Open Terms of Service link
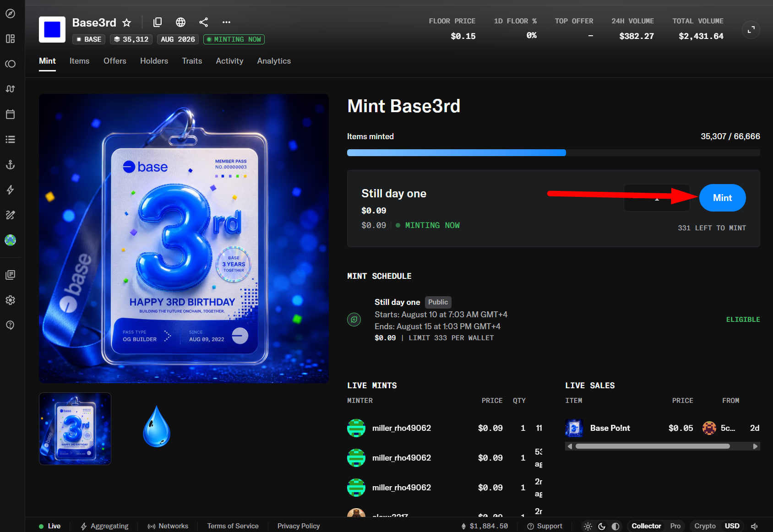Image resolution: width=773 pixels, height=532 pixels. pos(233,526)
